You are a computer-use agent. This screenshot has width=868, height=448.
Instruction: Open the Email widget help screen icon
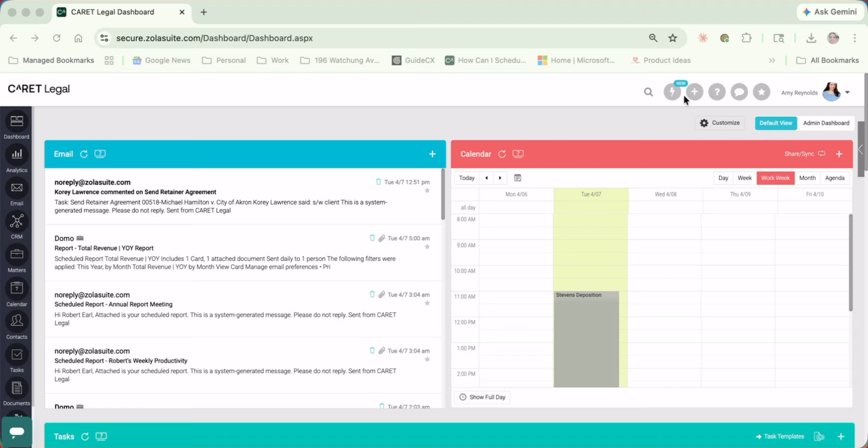click(x=100, y=154)
